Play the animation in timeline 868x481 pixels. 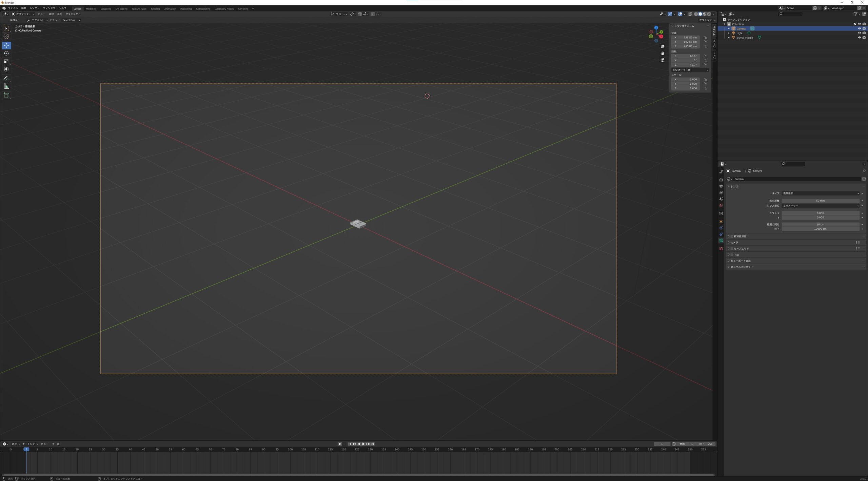[x=363, y=444]
